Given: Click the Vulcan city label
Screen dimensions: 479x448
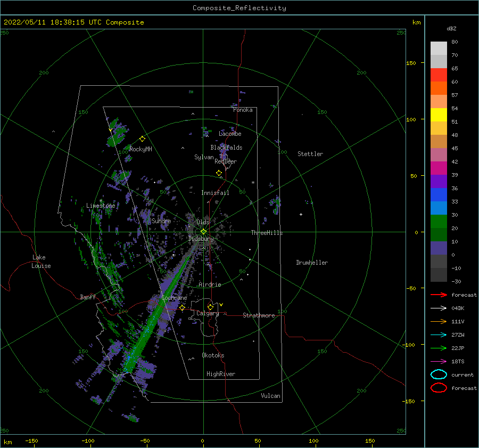Looking at the screenshot, I should click(271, 396).
